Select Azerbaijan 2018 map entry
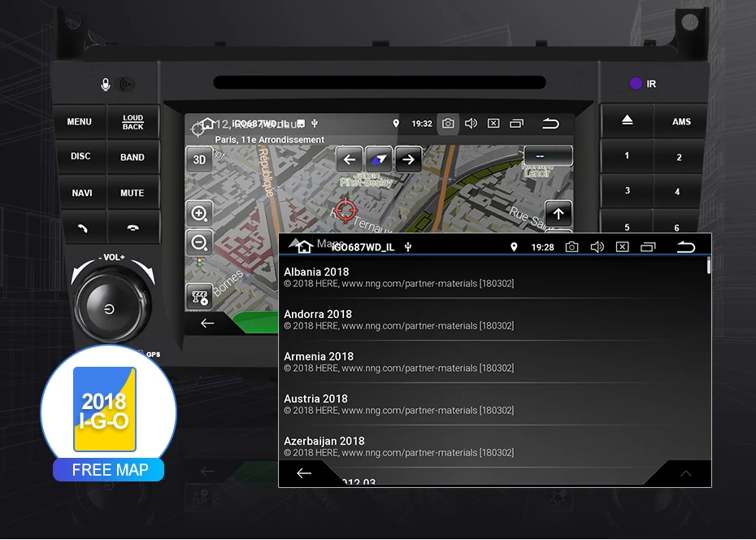The width and height of the screenshot is (756, 540). (x=493, y=446)
